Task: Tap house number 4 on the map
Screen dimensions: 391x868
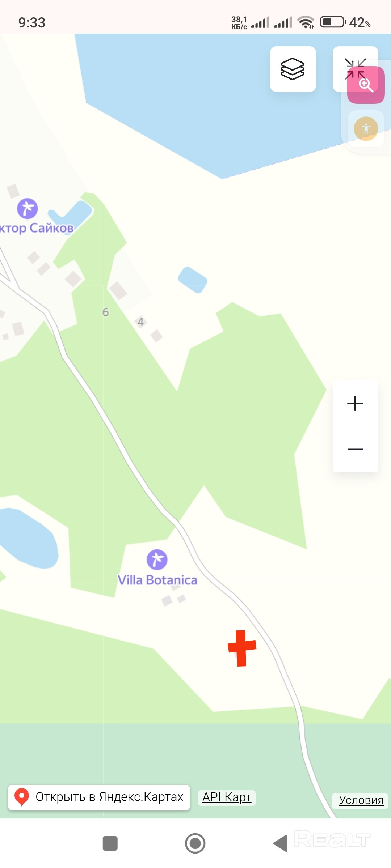Action: [141, 322]
